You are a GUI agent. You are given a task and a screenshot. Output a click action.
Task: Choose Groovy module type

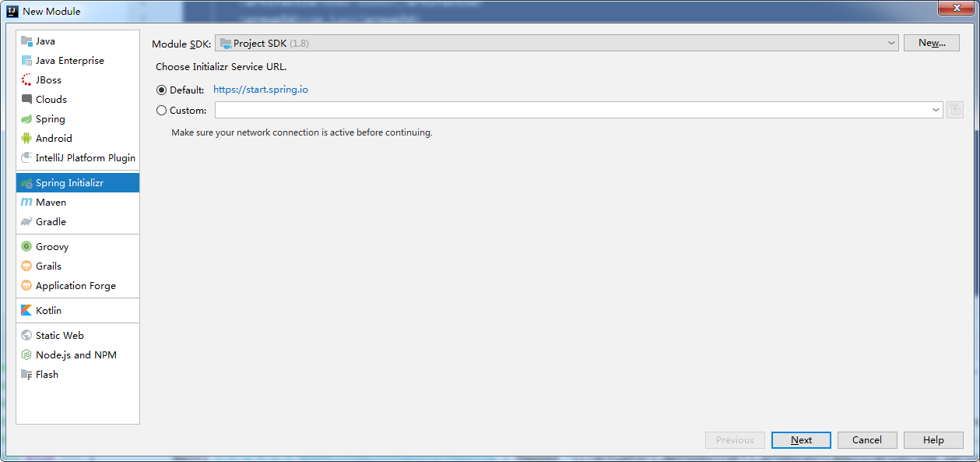click(78, 247)
